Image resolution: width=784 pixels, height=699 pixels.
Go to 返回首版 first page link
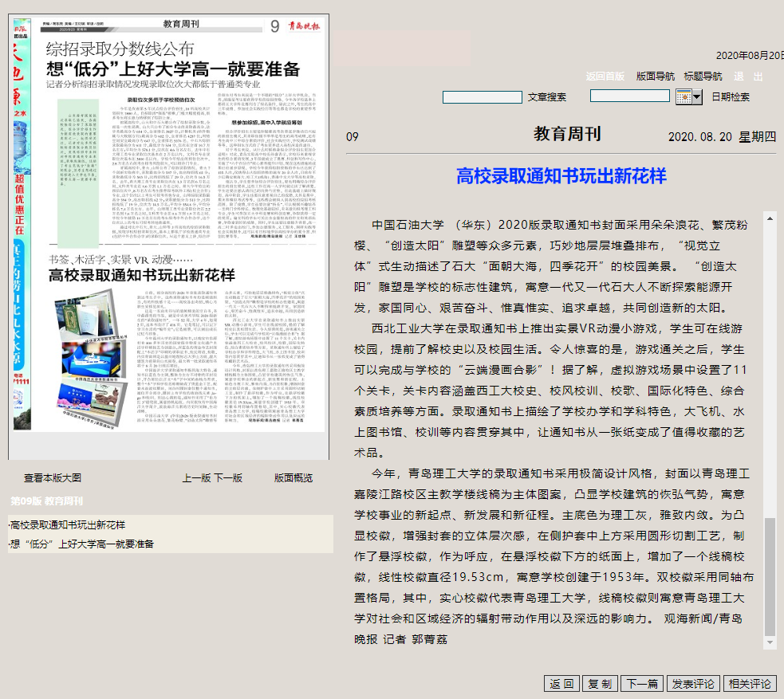(605, 77)
